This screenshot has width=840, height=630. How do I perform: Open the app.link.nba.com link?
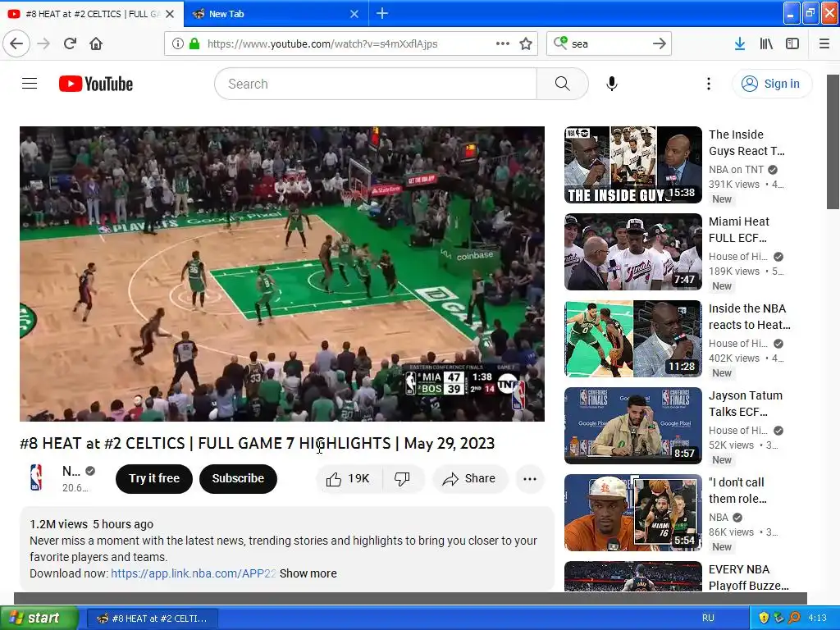click(x=193, y=573)
